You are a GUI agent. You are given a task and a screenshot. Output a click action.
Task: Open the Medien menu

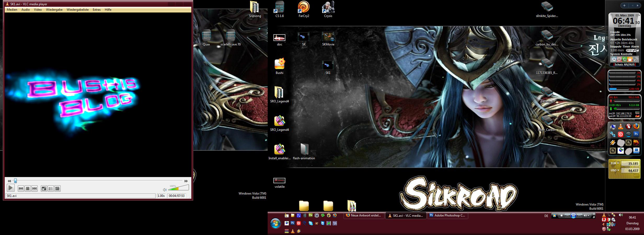tap(12, 10)
